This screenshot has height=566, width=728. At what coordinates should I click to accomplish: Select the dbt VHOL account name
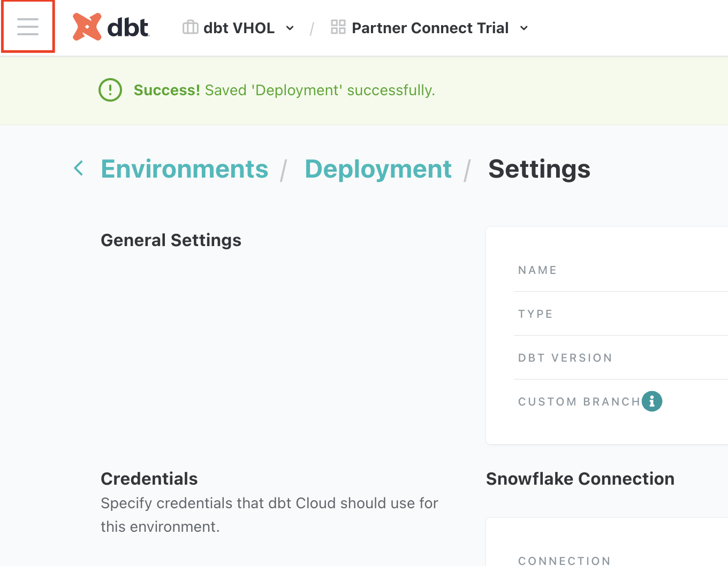239,28
